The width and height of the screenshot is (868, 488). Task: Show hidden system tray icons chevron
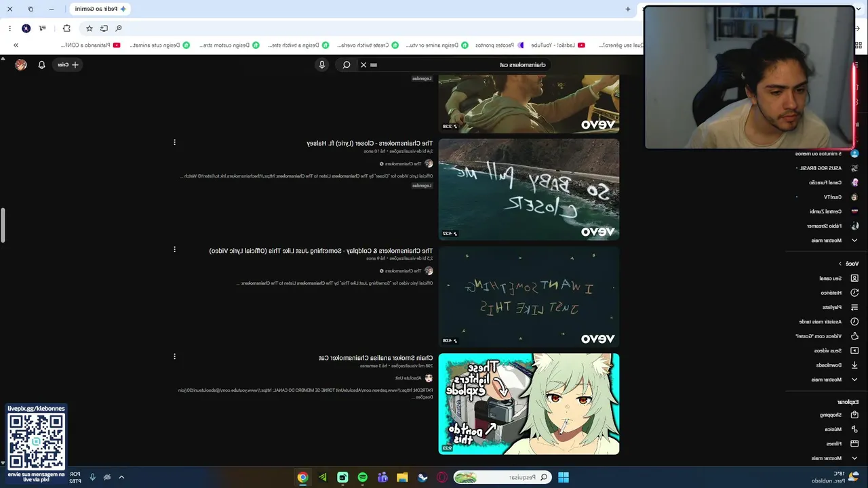tap(121, 477)
